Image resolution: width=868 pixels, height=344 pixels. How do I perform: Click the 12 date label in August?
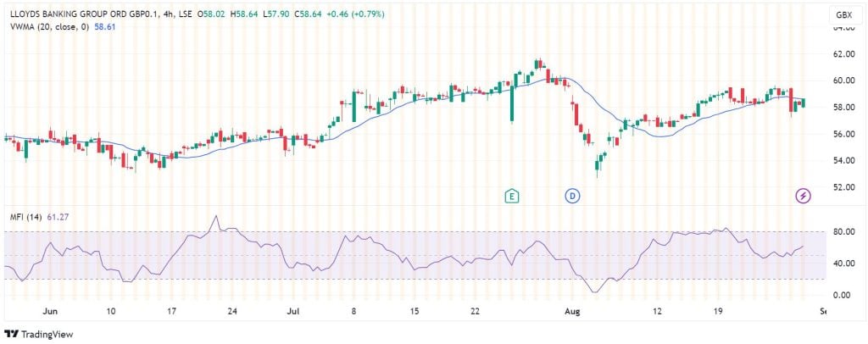pyautogui.click(x=658, y=311)
